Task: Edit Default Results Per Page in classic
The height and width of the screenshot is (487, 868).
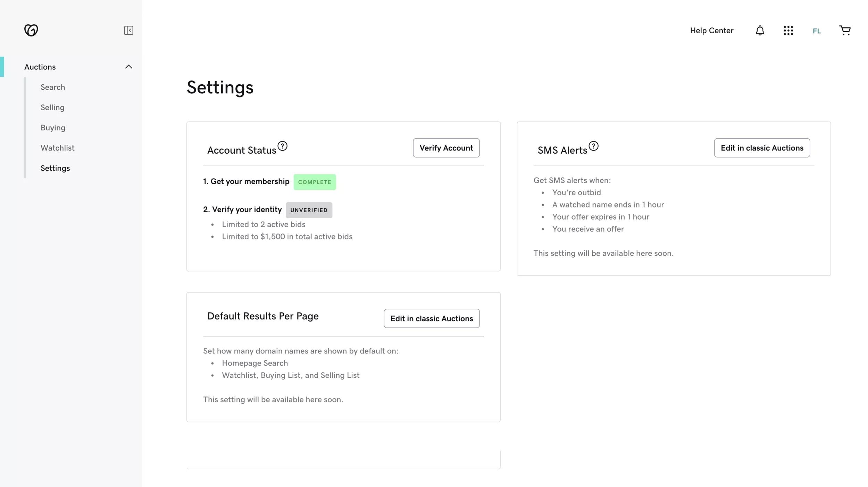Action: pyautogui.click(x=431, y=318)
